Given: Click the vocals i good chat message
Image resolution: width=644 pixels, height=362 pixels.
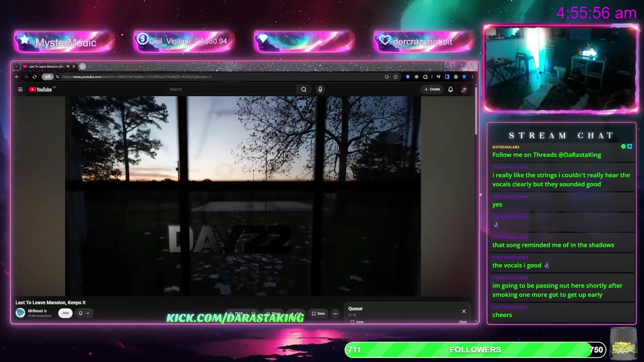Looking at the screenshot, I should [x=521, y=265].
